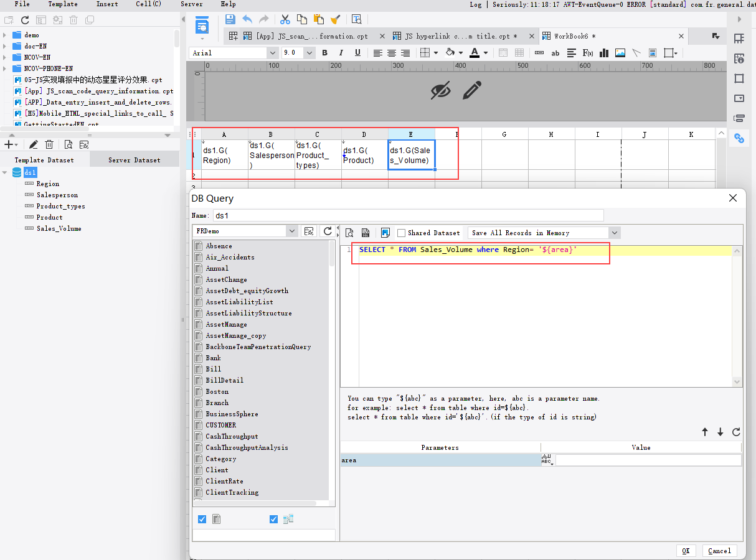Click the area parameter Value field
This screenshot has width=756, height=560.
pos(648,460)
